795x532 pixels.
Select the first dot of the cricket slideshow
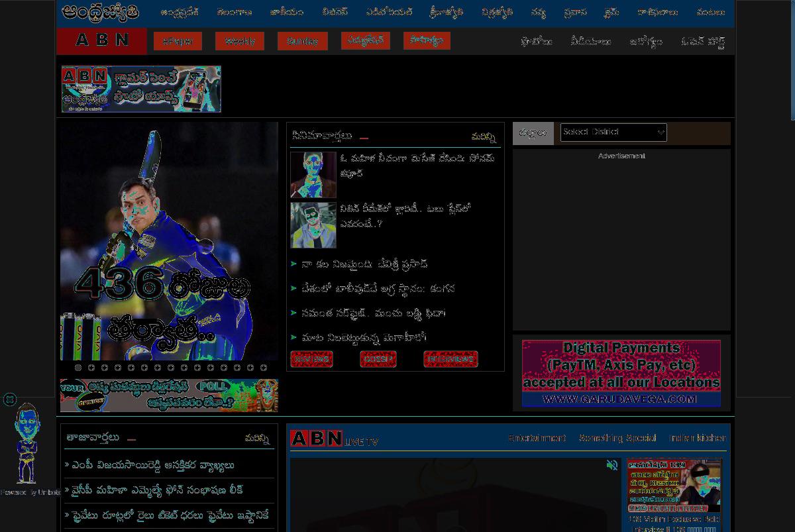[x=78, y=368]
